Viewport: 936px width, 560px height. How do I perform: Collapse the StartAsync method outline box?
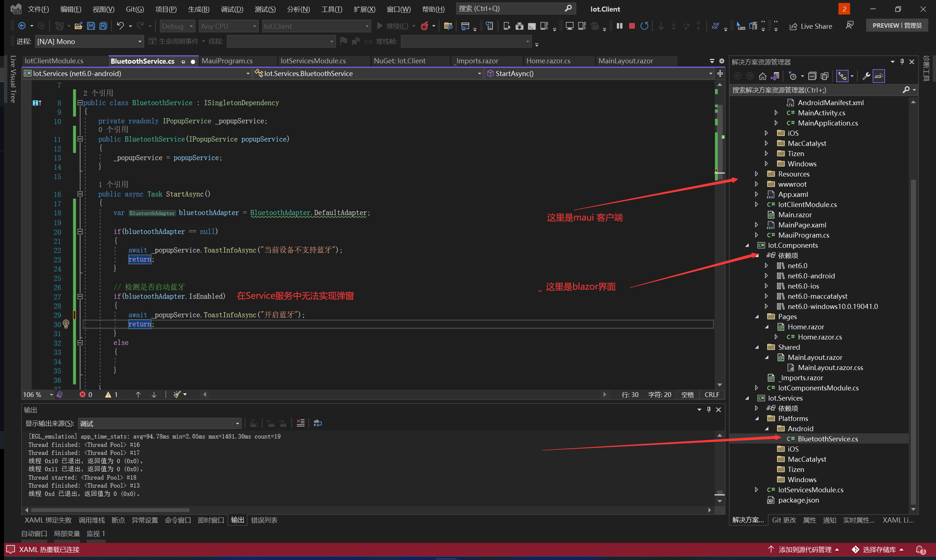coord(80,194)
